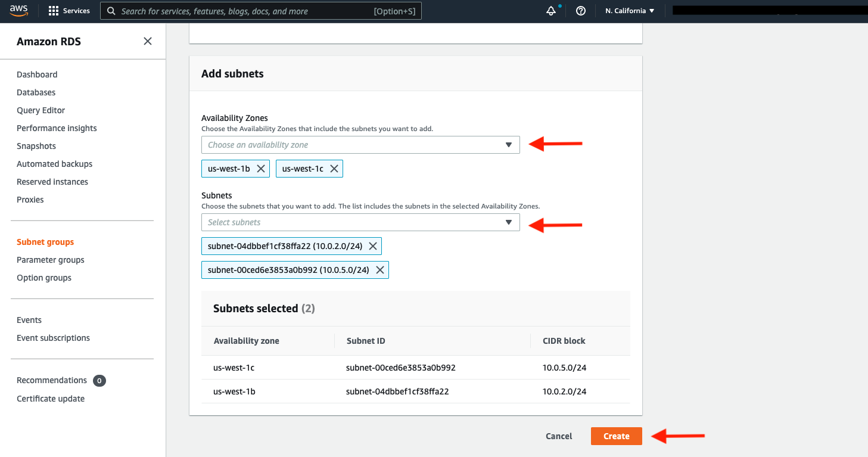Open Events in the sidebar
The image size is (868, 457).
click(29, 320)
